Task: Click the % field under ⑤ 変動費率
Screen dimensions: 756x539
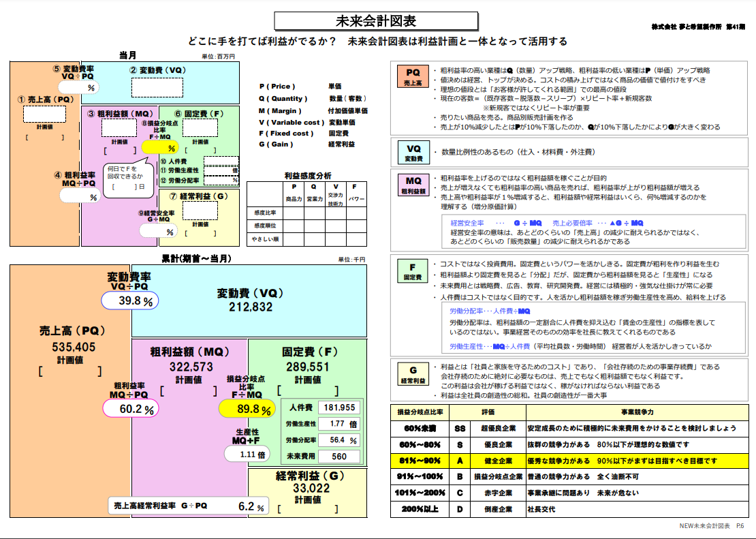Action: [78, 87]
